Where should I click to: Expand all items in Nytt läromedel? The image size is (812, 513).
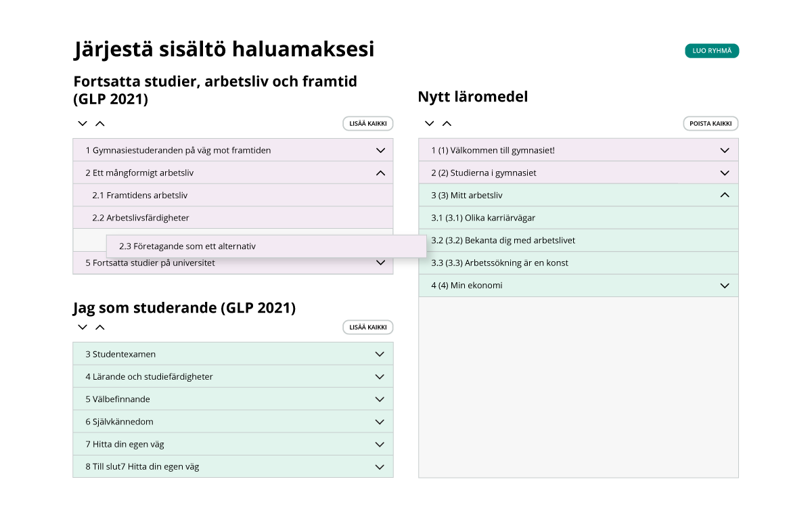pyautogui.click(x=429, y=124)
